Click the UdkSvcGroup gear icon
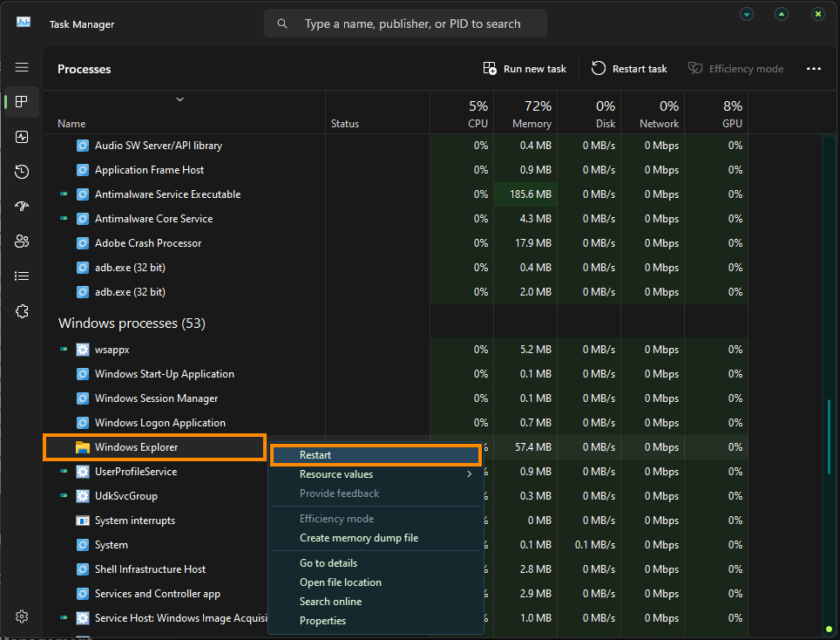Image resolution: width=840 pixels, height=640 pixels. pos(83,496)
